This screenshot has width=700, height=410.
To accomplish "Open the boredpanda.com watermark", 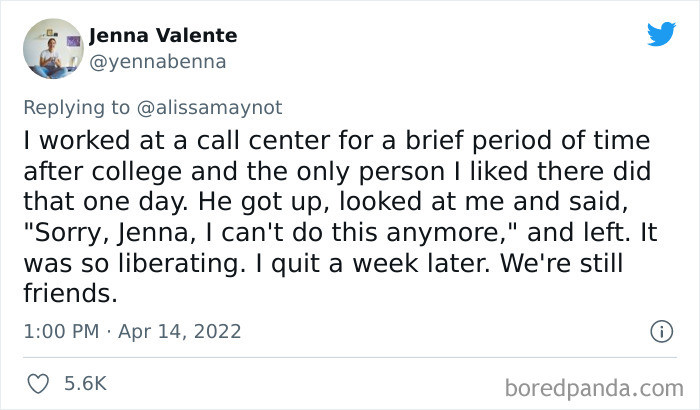I will [x=597, y=386].
